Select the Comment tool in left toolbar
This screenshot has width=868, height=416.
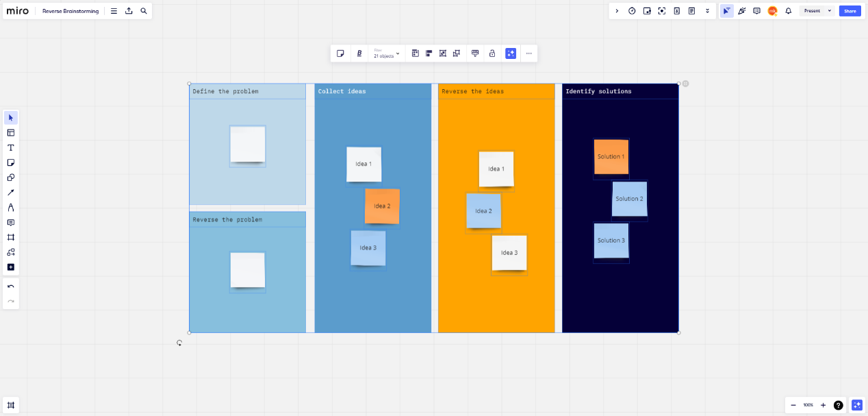(11, 222)
